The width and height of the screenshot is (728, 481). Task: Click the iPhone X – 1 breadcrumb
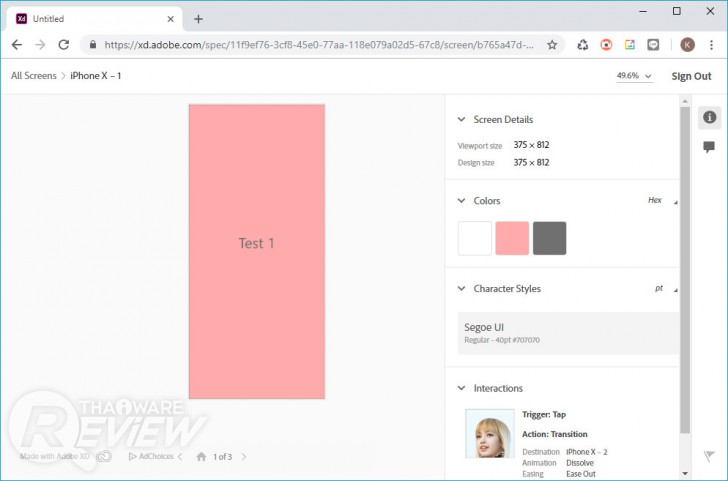[x=96, y=76]
